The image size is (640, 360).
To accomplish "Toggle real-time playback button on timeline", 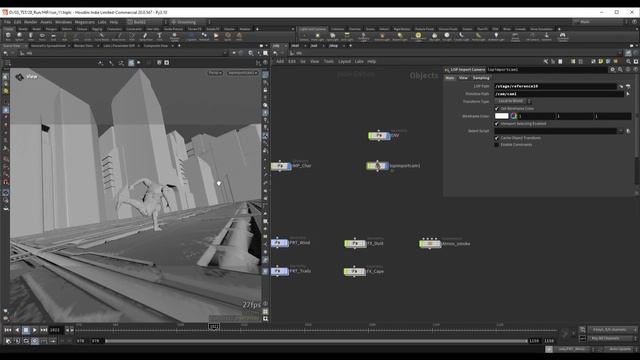I will tap(35, 341).
